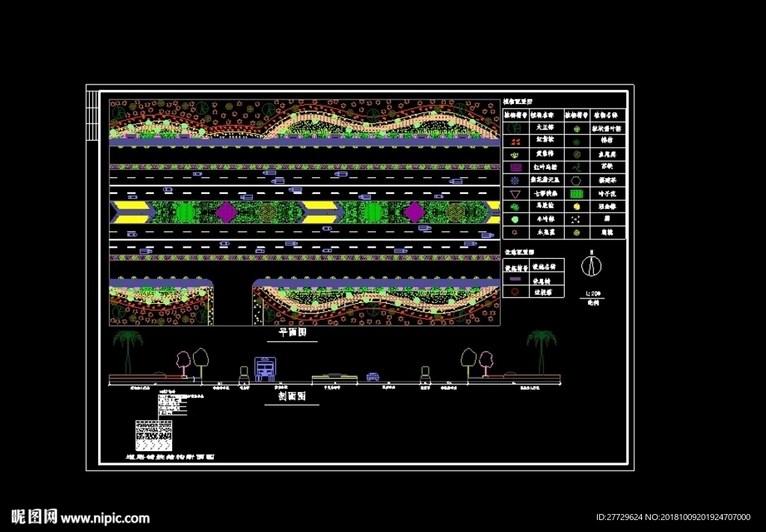Select the paving structure hatch detail block

click(153, 435)
